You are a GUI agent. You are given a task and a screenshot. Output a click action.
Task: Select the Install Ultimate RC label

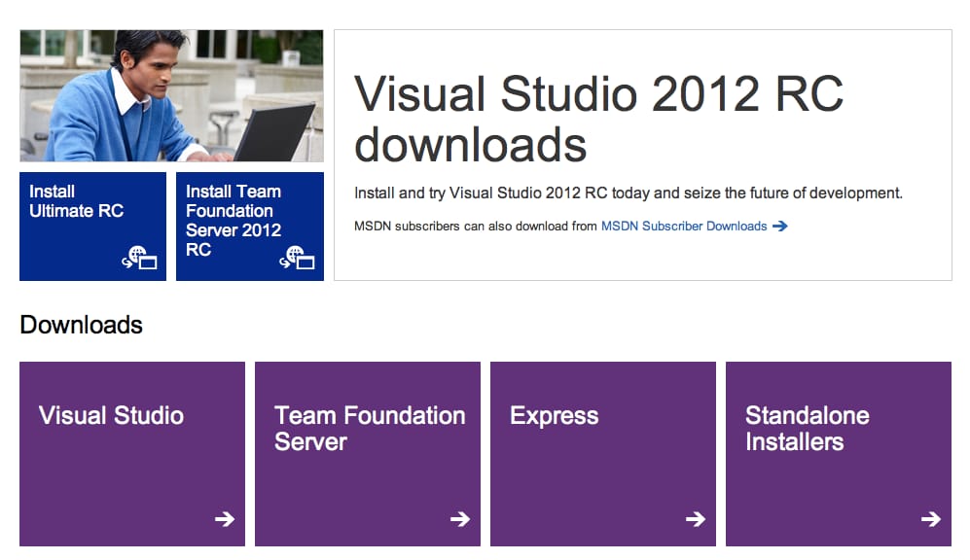tap(76, 201)
